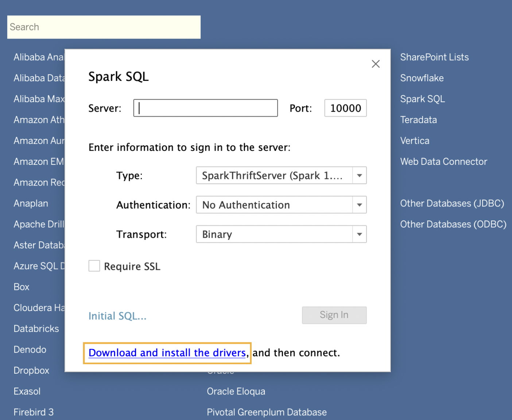Select Amazon Redshift connector entry
The image size is (512, 420).
click(x=39, y=182)
